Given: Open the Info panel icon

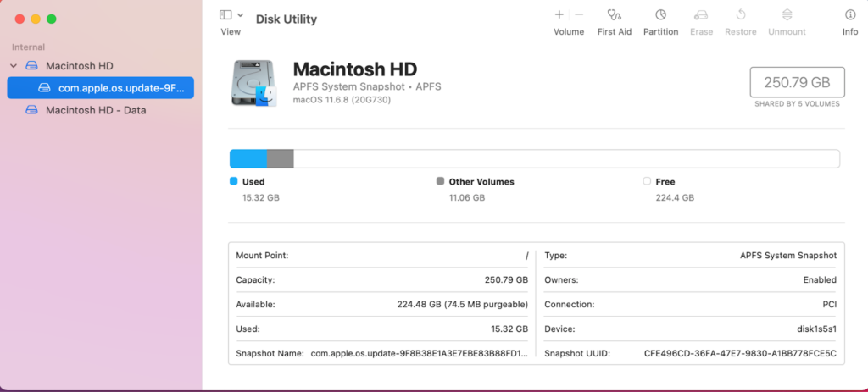Looking at the screenshot, I should 849,15.
